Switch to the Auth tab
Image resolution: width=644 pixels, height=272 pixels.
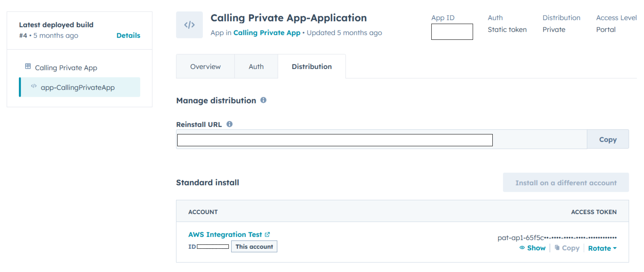pyautogui.click(x=256, y=67)
